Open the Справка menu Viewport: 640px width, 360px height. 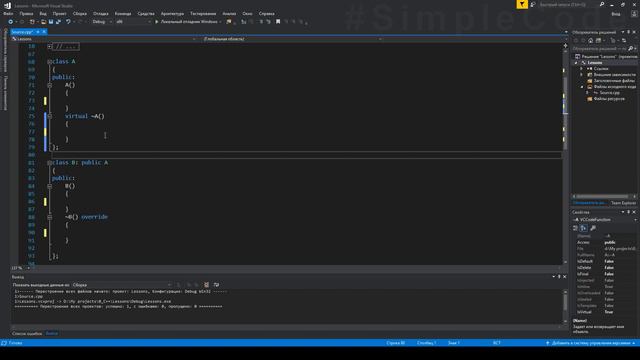(267, 13)
